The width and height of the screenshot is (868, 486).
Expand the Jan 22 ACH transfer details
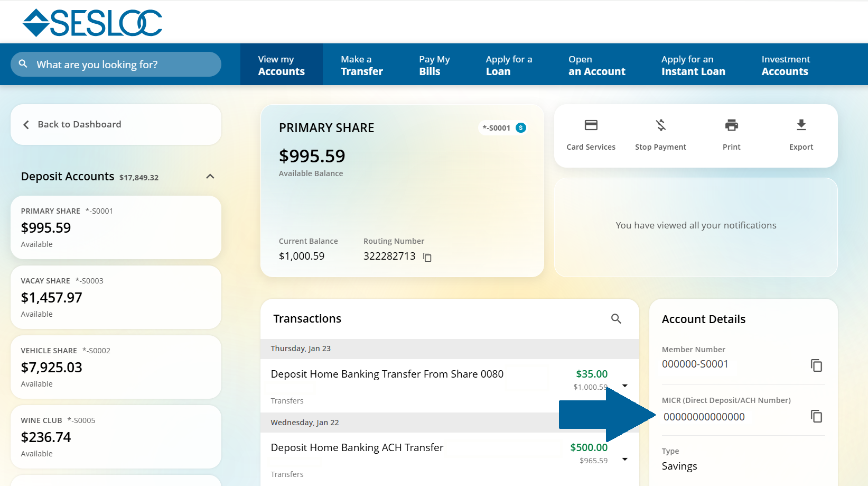pos(626,460)
